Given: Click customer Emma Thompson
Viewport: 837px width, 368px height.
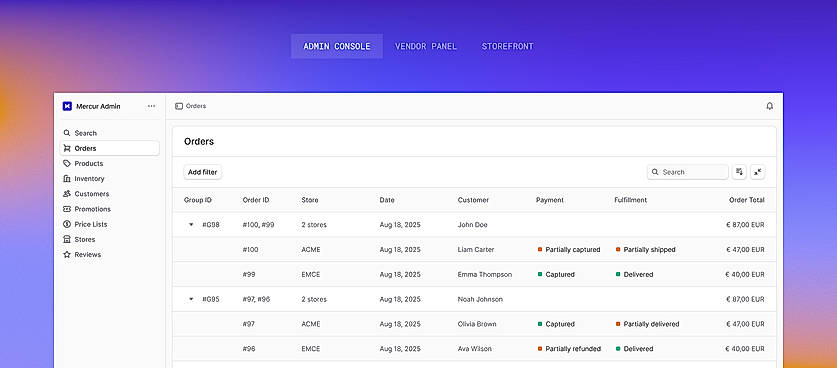Looking at the screenshot, I should tap(485, 275).
